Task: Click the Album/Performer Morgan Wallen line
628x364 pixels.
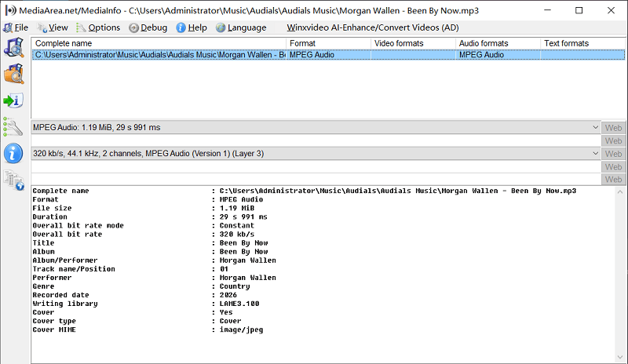Action: pyautogui.click(x=154, y=260)
